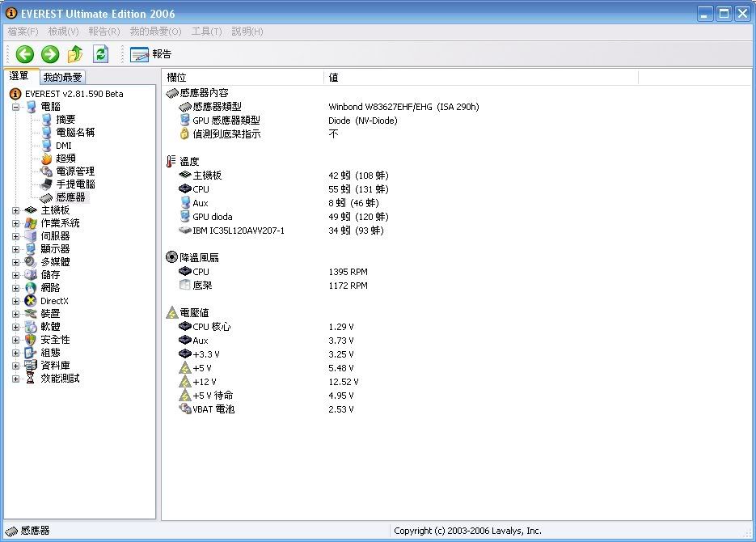The width and height of the screenshot is (756, 542).
Task: Expand the 軟體 tree node
Action: [x=15, y=327]
